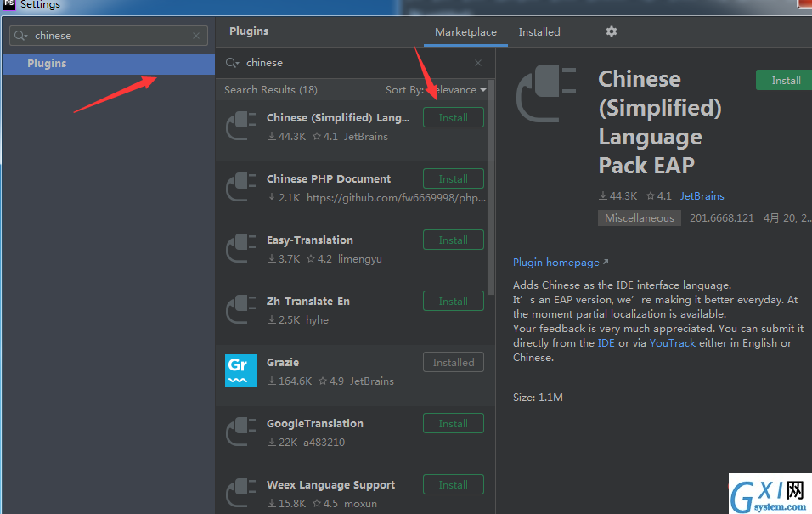Click the github URL under Chinese PHP Document
Screen dimensions: 812x514
point(396,198)
